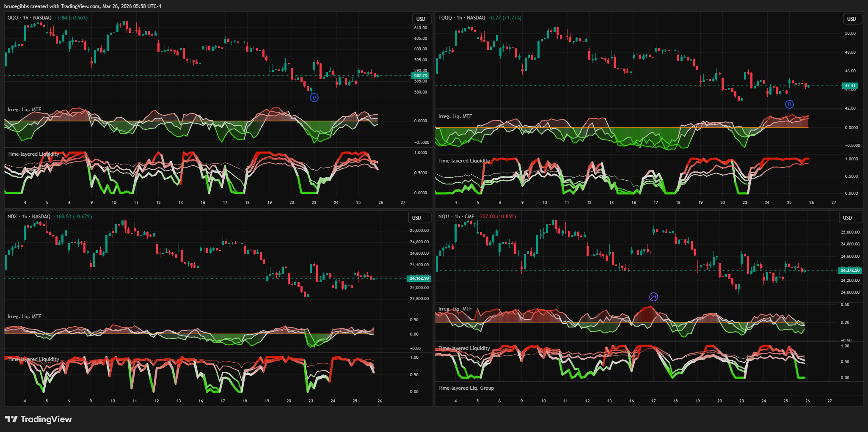This screenshot has height=432, width=868.
Task: Click Irreg. Liq. MTF legend in NDX pane
Action: coord(24,316)
